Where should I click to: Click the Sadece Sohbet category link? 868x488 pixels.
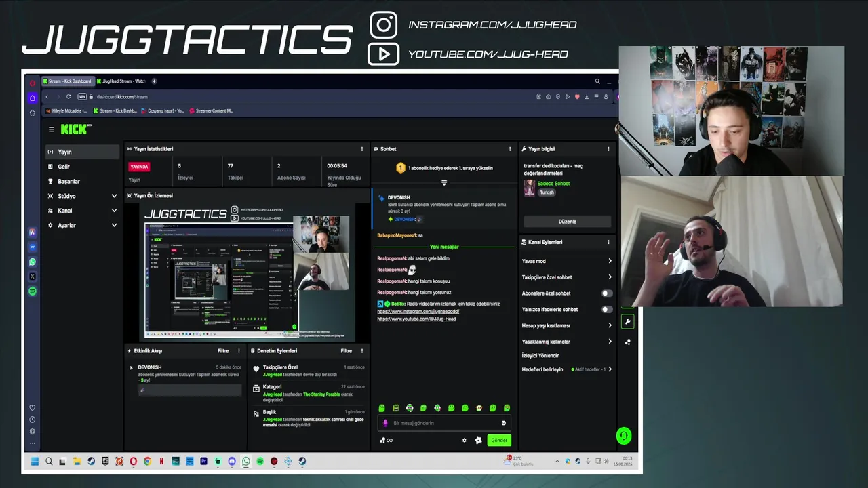(x=553, y=184)
